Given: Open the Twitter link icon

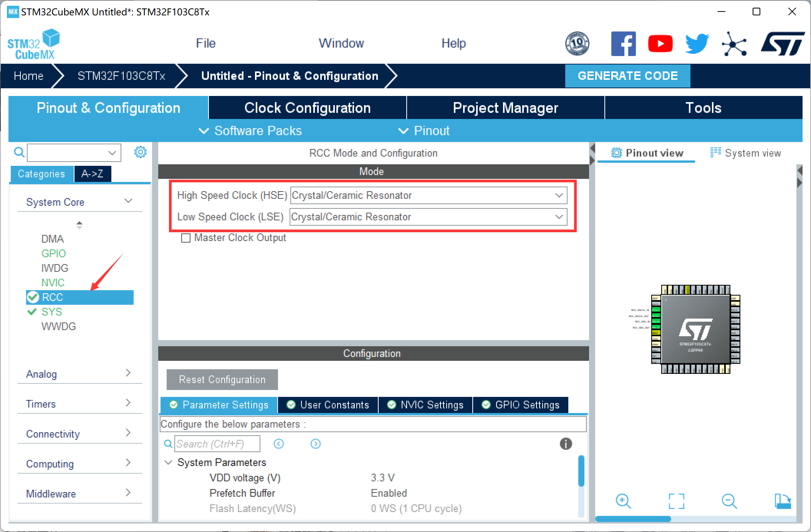Looking at the screenshot, I should click(x=697, y=43).
